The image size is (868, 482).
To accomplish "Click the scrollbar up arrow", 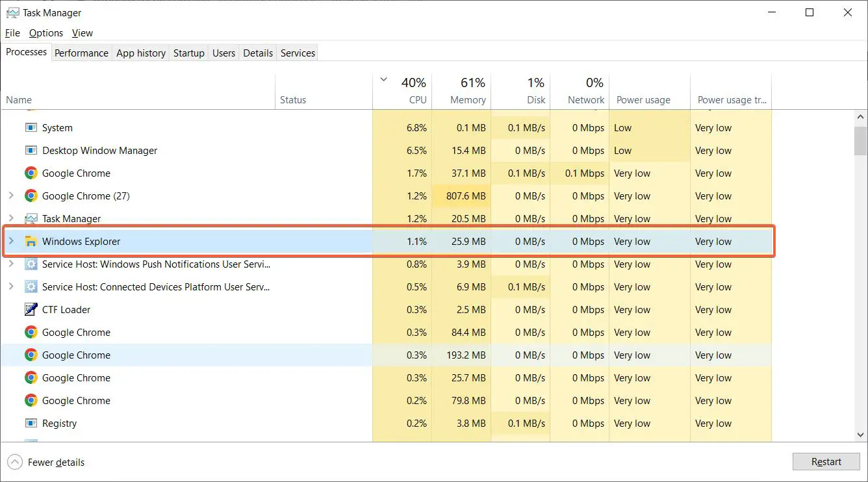I will click(x=861, y=116).
